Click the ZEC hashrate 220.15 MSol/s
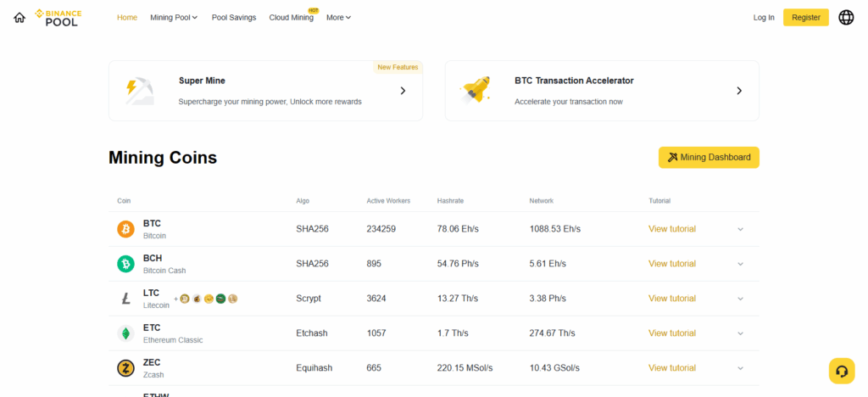Image resolution: width=868 pixels, height=397 pixels. 465,367
